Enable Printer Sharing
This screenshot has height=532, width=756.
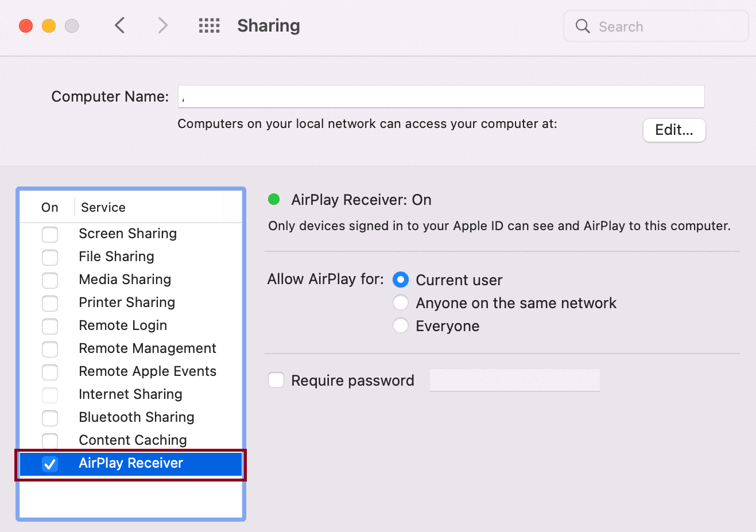tap(50, 304)
